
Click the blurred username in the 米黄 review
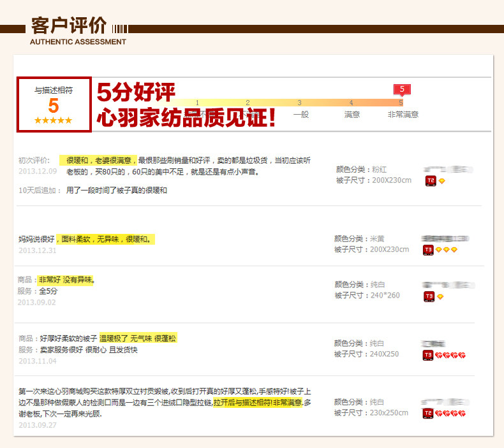[445, 238]
